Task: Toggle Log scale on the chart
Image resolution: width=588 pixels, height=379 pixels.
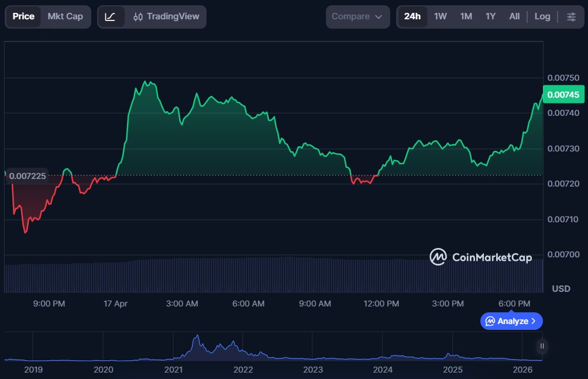Action: click(x=542, y=17)
